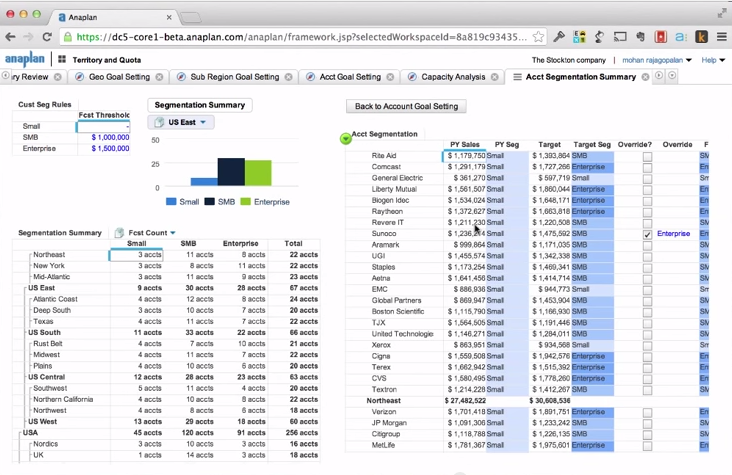Switch to the Sub Region Goal Setting tab
This screenshot has width=732, height=475.
tap(234, 77)
